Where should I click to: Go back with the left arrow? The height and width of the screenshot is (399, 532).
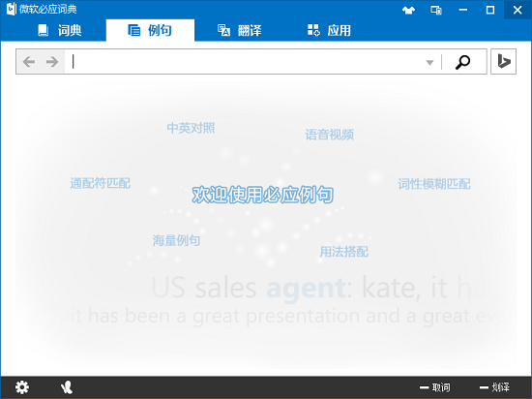pos(29,62)
